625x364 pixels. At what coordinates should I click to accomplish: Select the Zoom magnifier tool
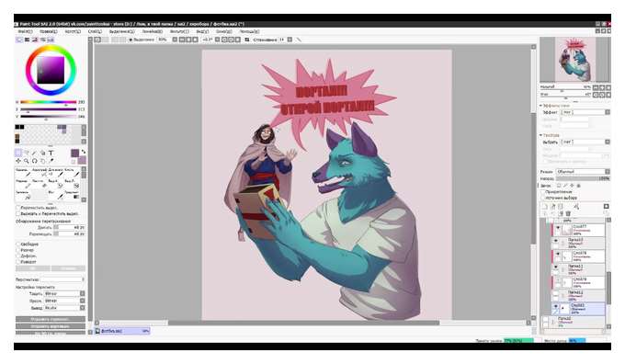coord(27,161)
